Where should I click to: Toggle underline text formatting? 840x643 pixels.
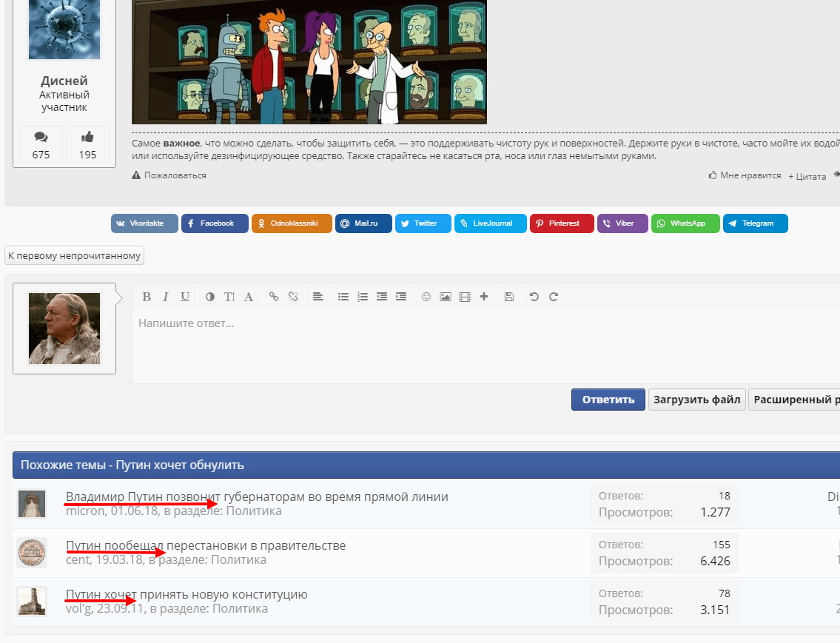tap(185, 297)
